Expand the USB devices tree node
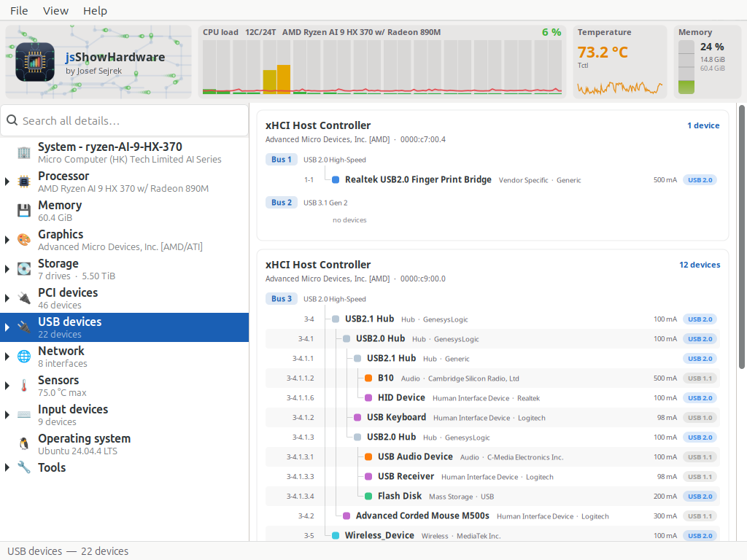The height and width of the screenshot is (560, 747). point(7,327)
